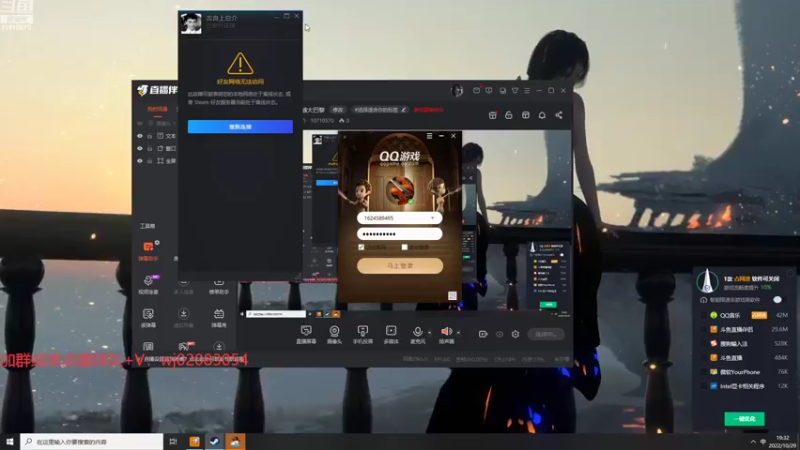Viewport: 800px width, 450px height.
Task: Expand the speaker options arrow
Action: click(x=458, y=333)
